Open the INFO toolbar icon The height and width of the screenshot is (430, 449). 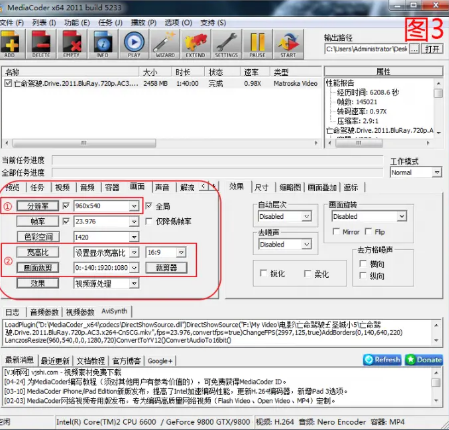(x=103, y=44)
